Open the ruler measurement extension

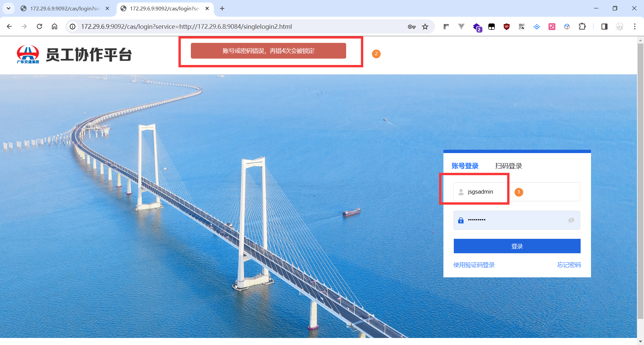click(x=446, y=27)
